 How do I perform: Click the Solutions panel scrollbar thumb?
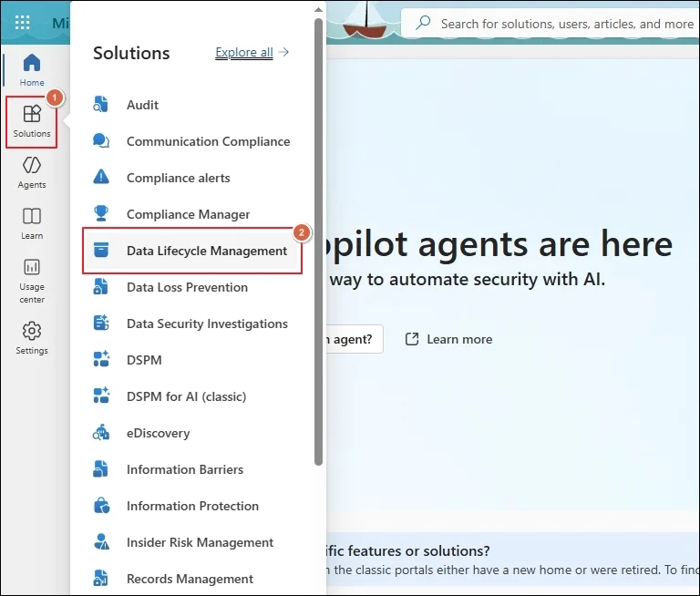(318, 242)
